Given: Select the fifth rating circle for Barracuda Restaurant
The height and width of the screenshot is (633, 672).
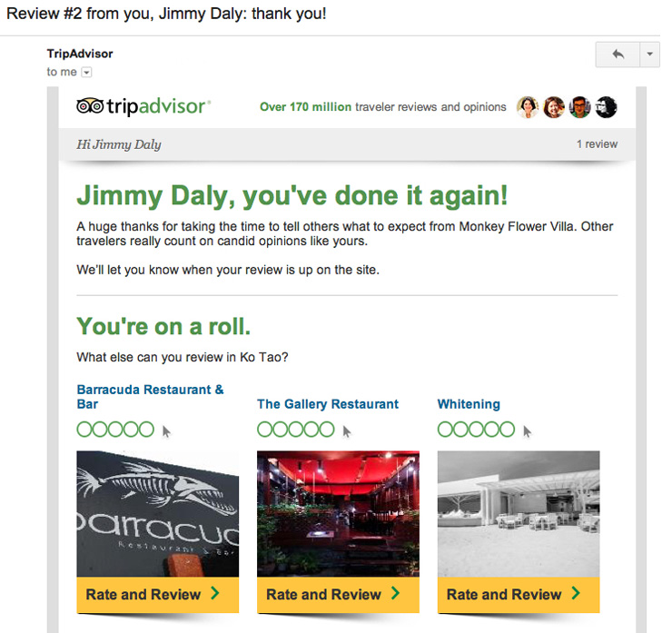Looking at the screenshot, I should click(146, 430).
